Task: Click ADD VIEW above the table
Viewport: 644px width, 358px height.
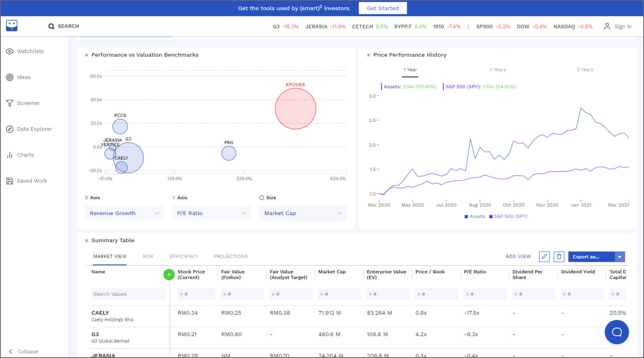Action: 518,256
